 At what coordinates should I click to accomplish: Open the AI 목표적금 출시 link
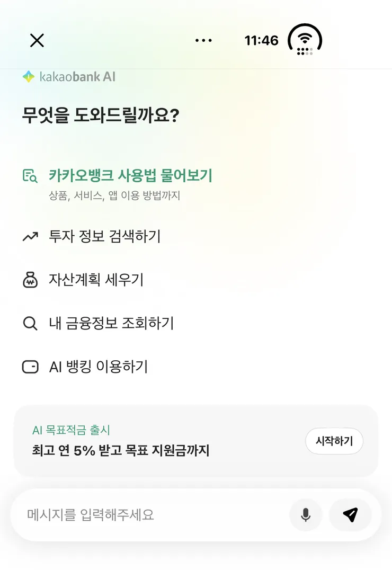[72, 430]
